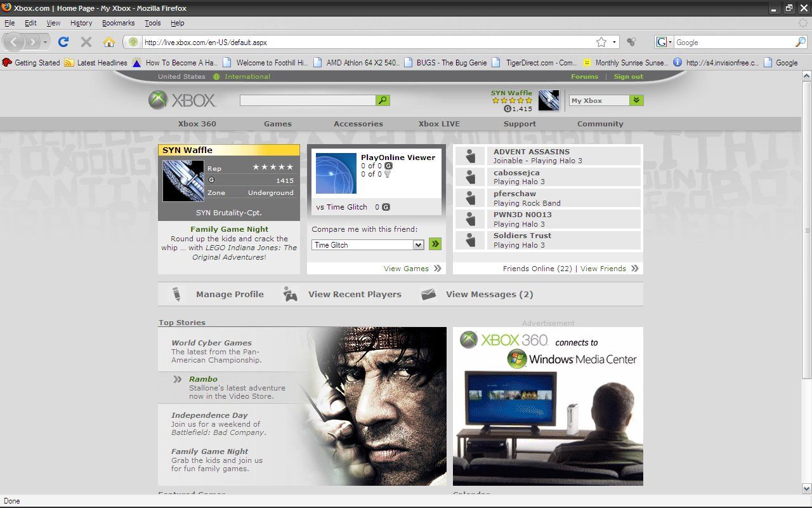Click SYN Waffle's five-star rep rating

(x=272, y=168)
